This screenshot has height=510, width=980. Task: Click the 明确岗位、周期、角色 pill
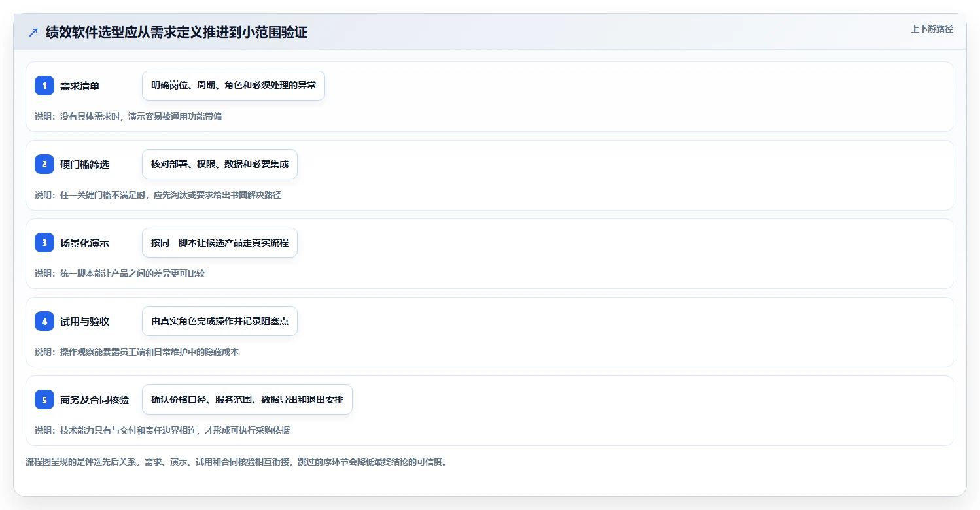pyautogui.click(x=234, y=86)
